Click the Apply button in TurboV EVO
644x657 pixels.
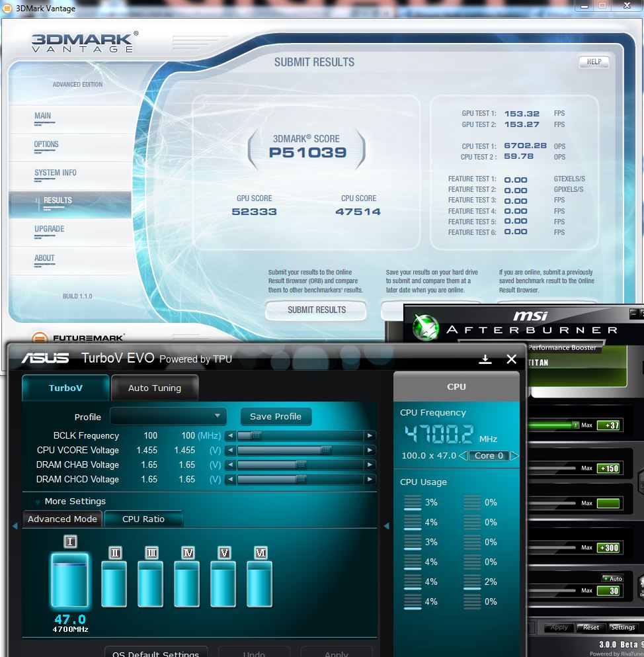(x=337, y=652)
